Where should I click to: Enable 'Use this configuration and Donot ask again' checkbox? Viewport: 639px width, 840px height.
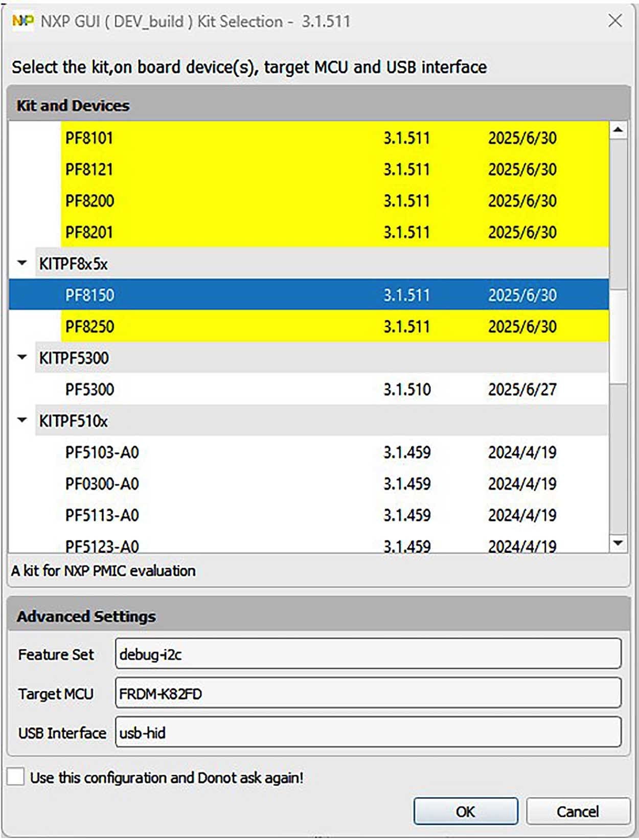pos(16,777)
